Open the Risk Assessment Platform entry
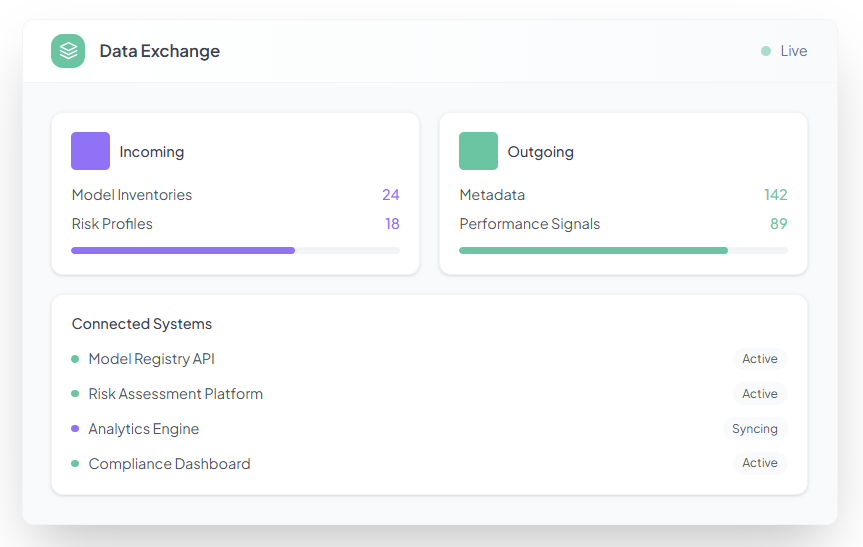Viewport: 863px width, 547px height. pyautogui.click(x=175, y=394)
